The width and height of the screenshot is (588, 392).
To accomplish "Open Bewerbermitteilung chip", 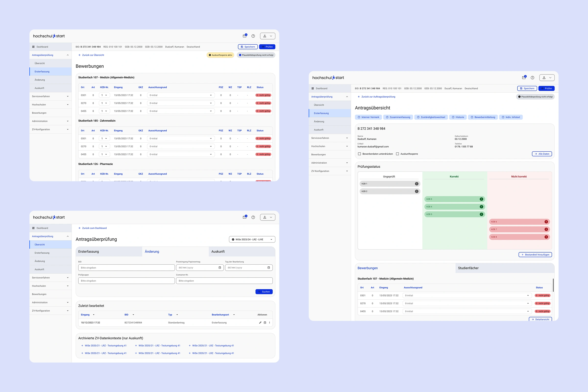I will [x=483, y=117].
